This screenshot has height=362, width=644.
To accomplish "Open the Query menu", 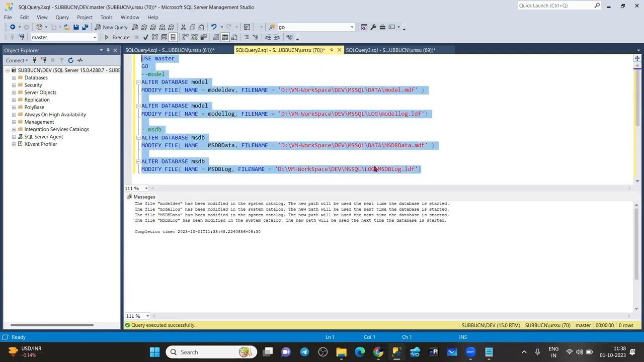I will tap(62, 17).
